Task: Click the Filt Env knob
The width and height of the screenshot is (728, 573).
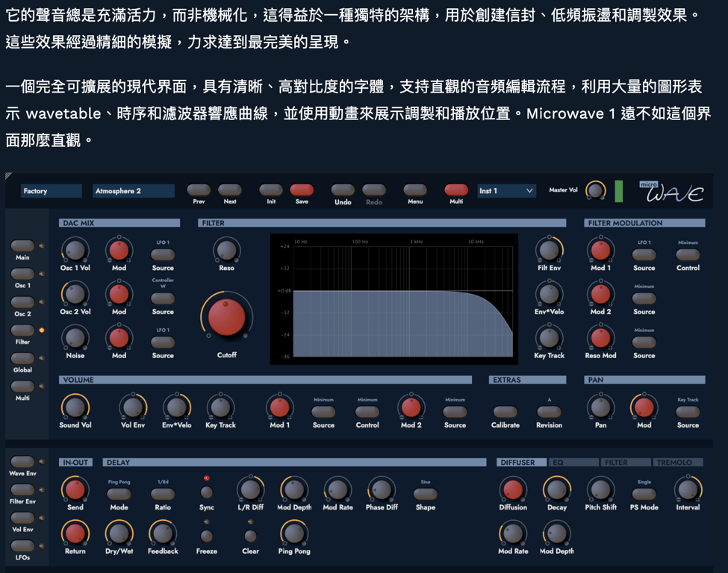Action: click(x=550, y=250)
